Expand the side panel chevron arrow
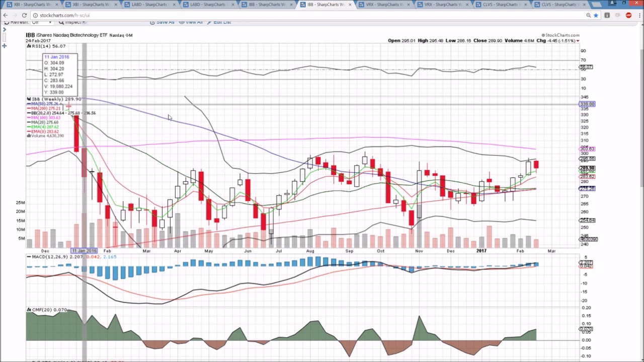The image size is (644, 362). click(x=4, y=30)
